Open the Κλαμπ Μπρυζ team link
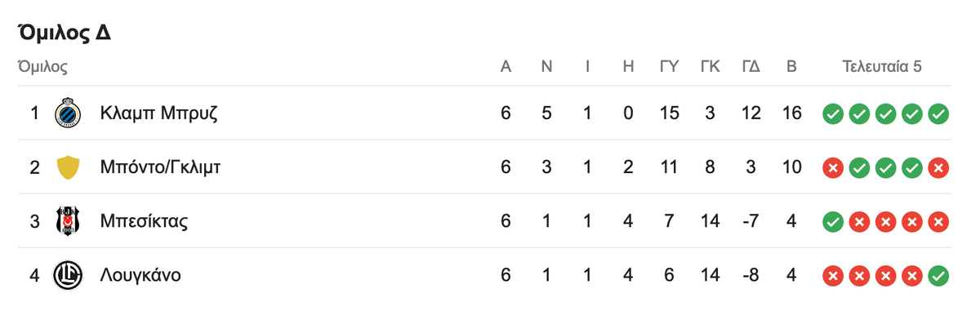 coord(158,113)
